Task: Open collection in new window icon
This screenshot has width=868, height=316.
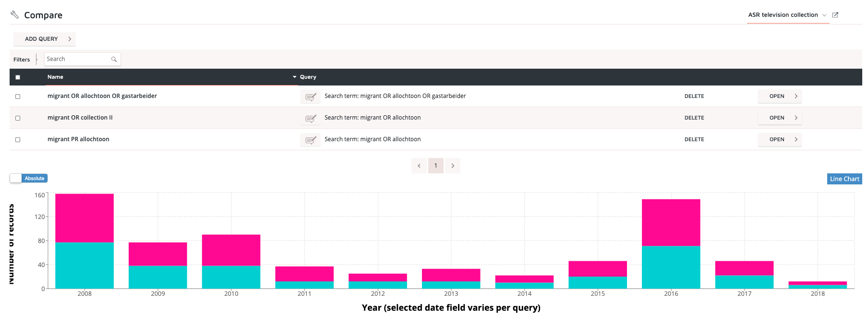Action: click(x=835, y=15)
